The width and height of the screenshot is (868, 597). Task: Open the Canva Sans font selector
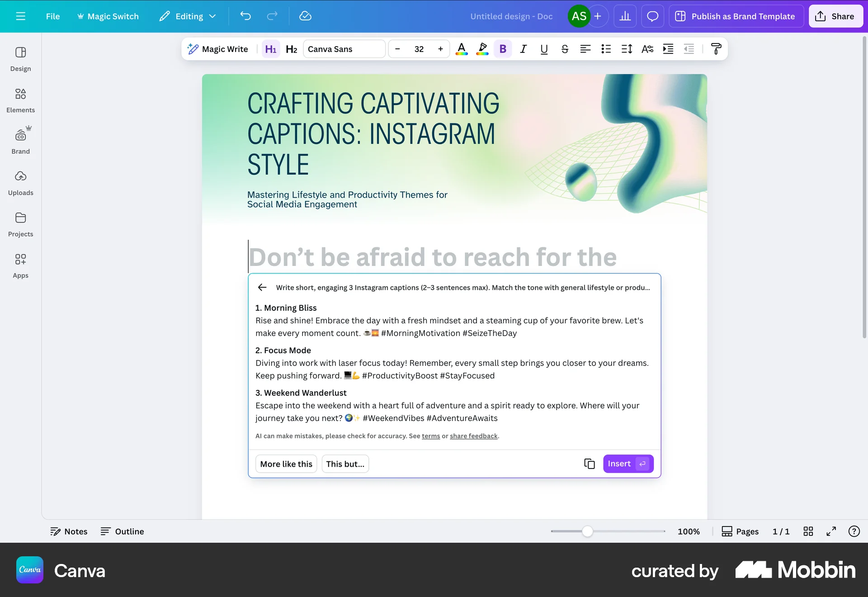coord(344,49)
